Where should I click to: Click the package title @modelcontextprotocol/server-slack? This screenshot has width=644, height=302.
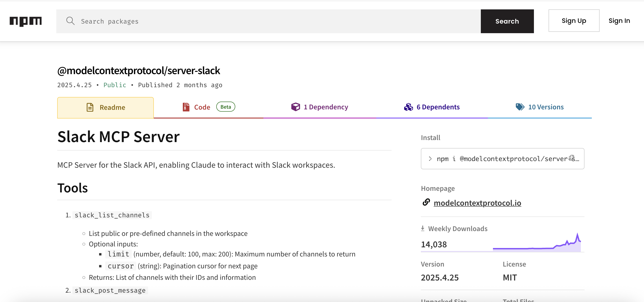(x=138, y=70)
